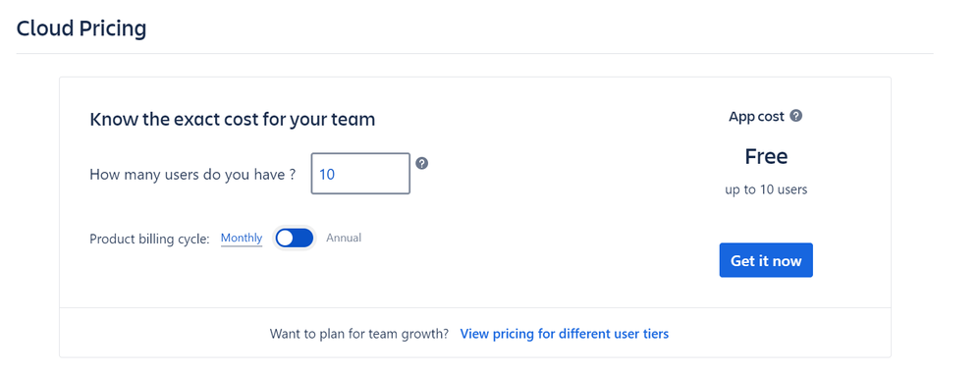Focus the number of users input field
This screenshot has height=374, width=980.
tap(360, 174)
